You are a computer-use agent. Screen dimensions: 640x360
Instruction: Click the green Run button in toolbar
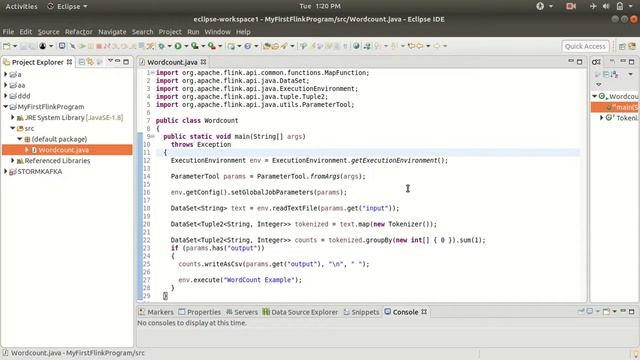pyautogui.click(x=178, y=46)
